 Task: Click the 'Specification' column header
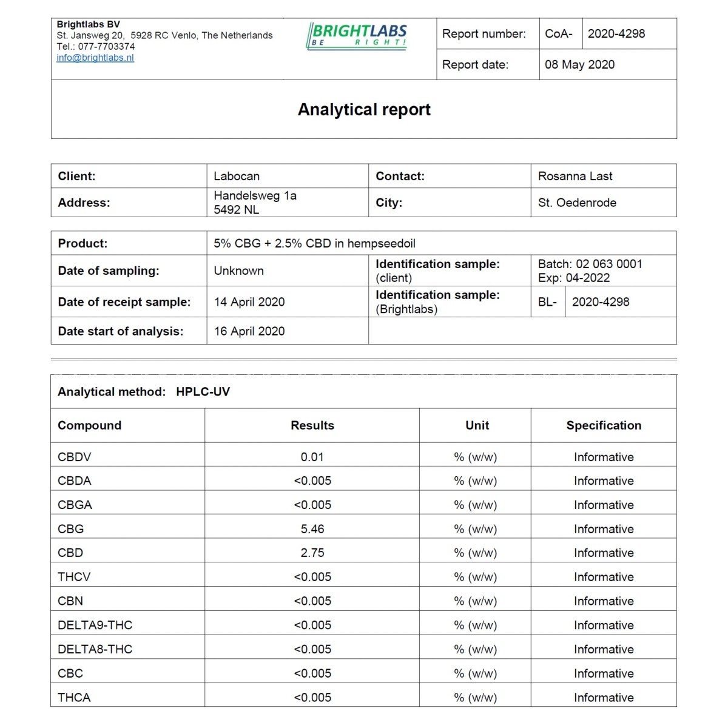tap(604, 426)
